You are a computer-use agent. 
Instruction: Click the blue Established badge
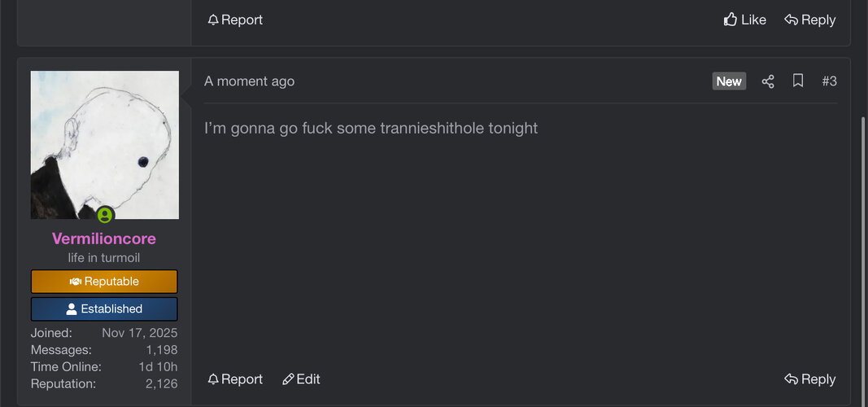click(x=104, y=309)
